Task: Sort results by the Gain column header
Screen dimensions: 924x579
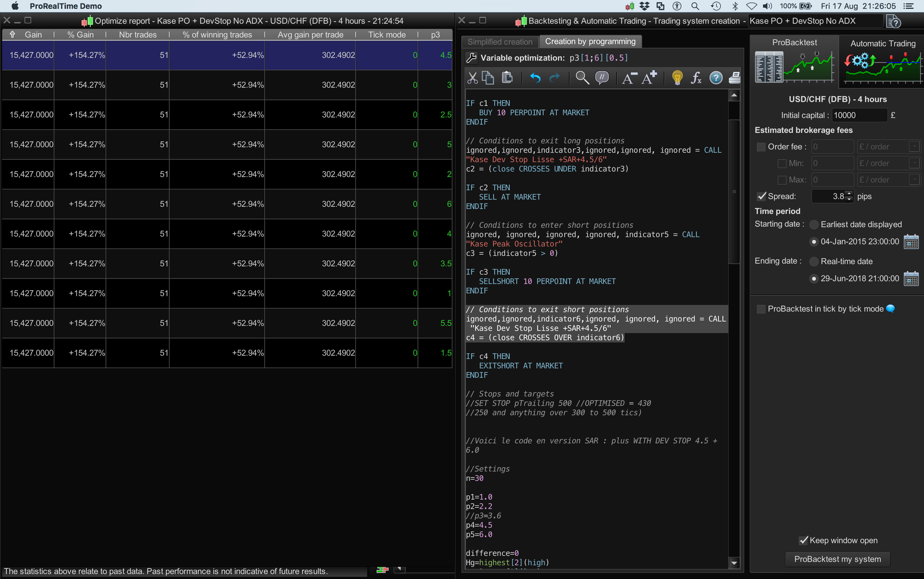Action: (x=33, y=35)
